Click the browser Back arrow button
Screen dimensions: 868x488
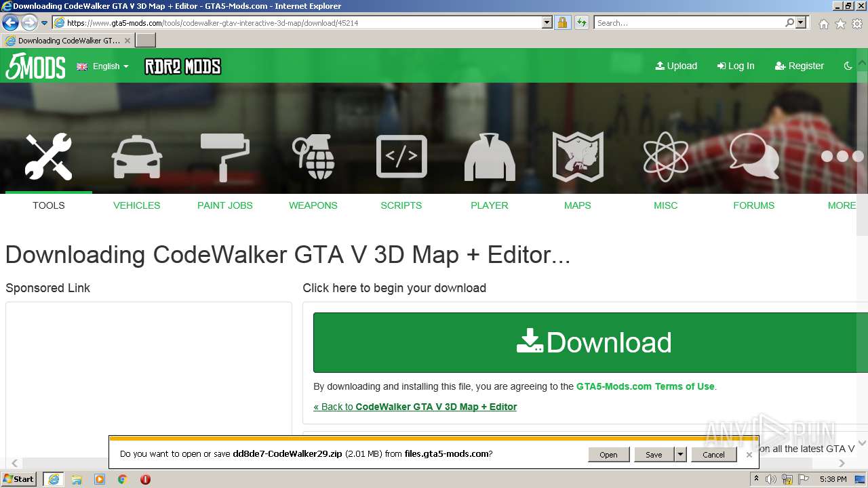pyautogui.click(x=11, y=22)
